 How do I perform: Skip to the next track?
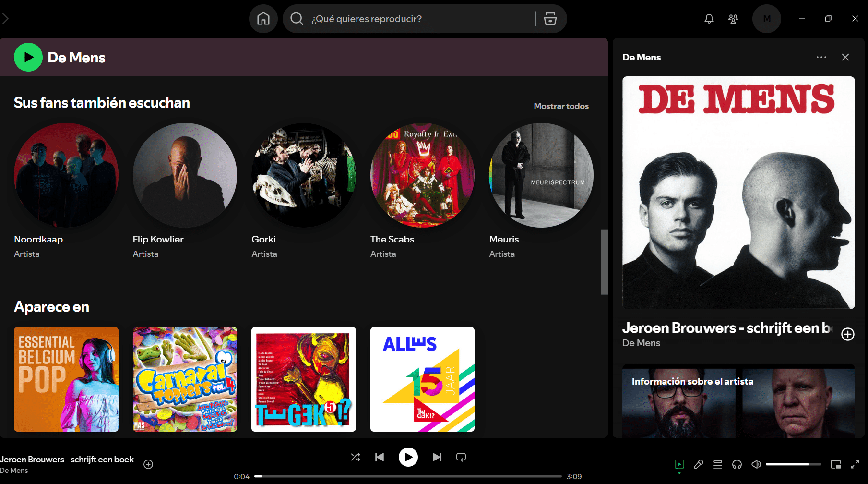[x=437, y=457]
